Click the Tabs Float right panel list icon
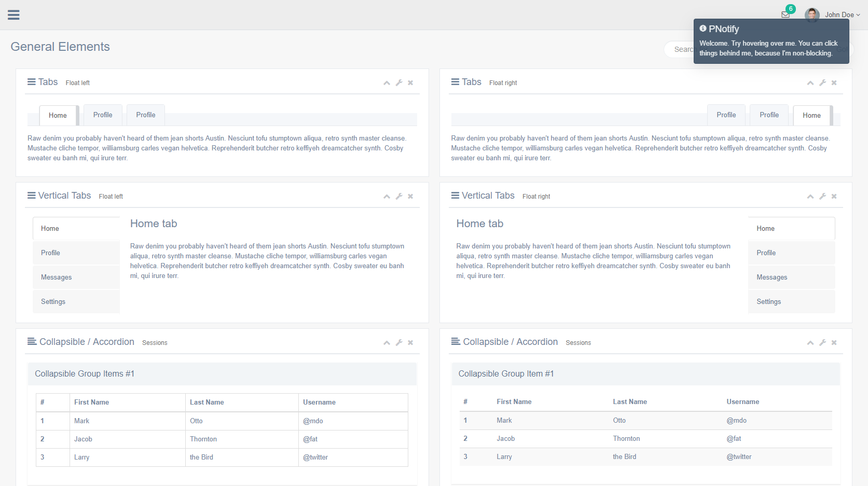 pyautogui.click(x=455, y=82)
